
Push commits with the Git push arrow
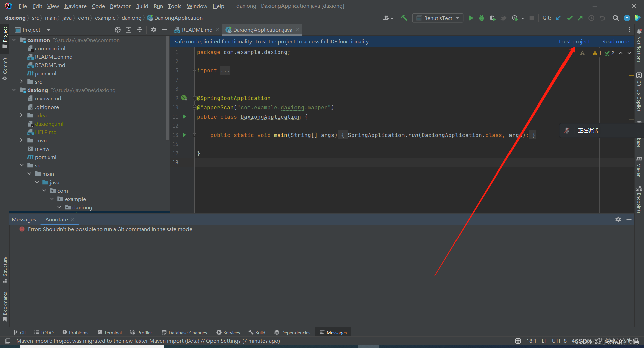(580, 18)
